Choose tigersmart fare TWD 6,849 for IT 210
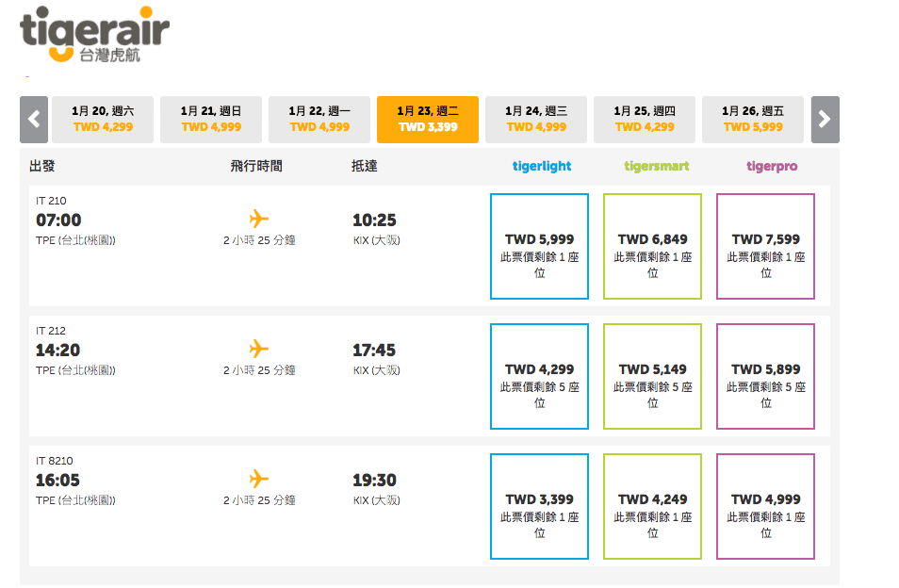The width and height of the screenshot is (899, 588). click(x=652, y=246)
